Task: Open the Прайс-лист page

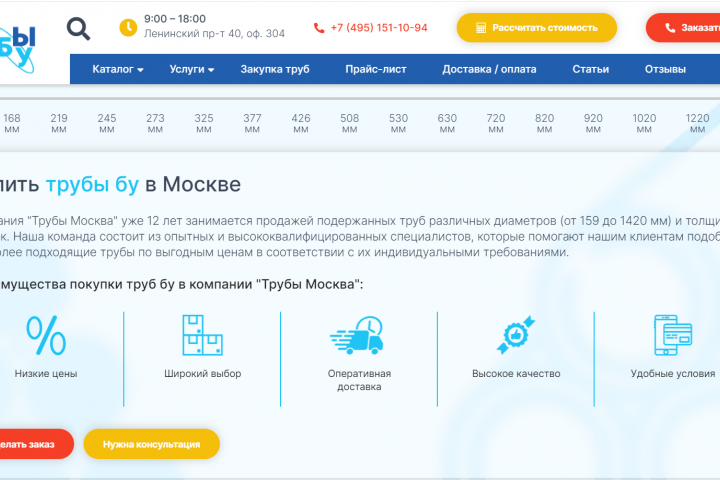Action: 376,69
